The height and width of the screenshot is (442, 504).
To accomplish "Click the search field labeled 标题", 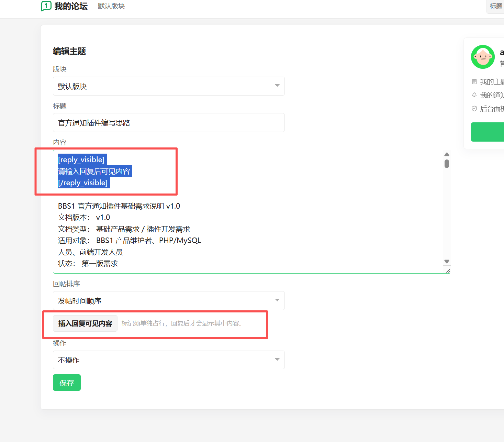I will (x=495, y=6).
